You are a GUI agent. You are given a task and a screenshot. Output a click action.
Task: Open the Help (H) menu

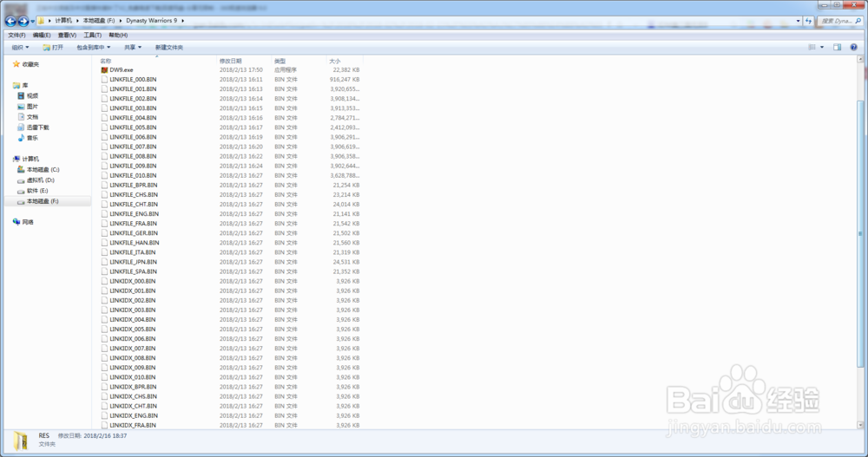coord(118,35)
